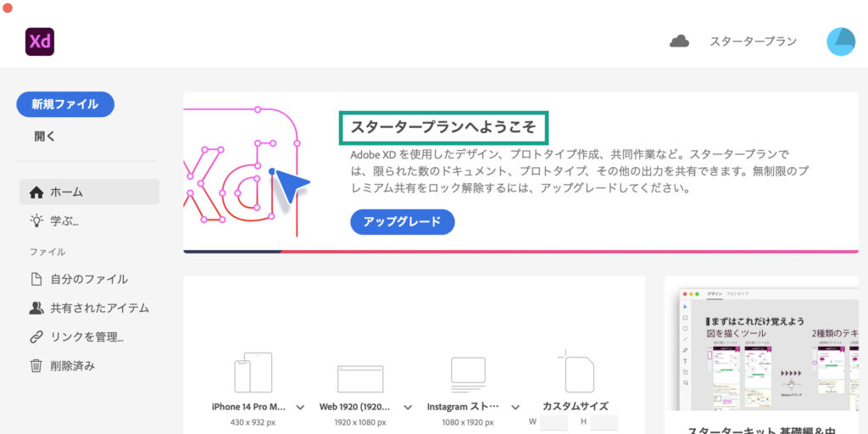Screen dimensions: 868x434
Task: Click the アップグレード button
Action: [x=403, y=222]
